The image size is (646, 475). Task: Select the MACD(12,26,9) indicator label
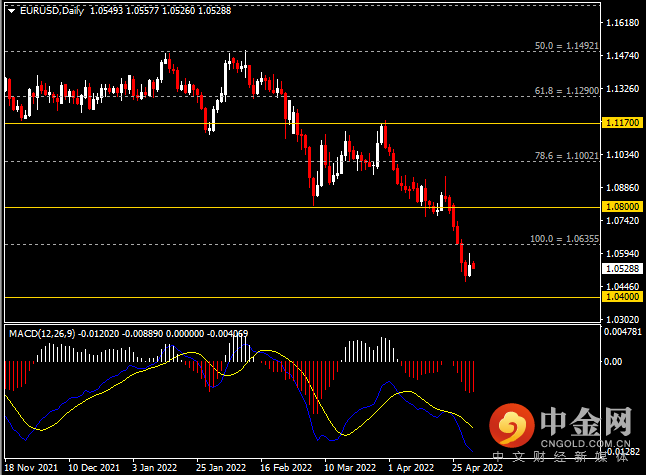click(42, 333)
